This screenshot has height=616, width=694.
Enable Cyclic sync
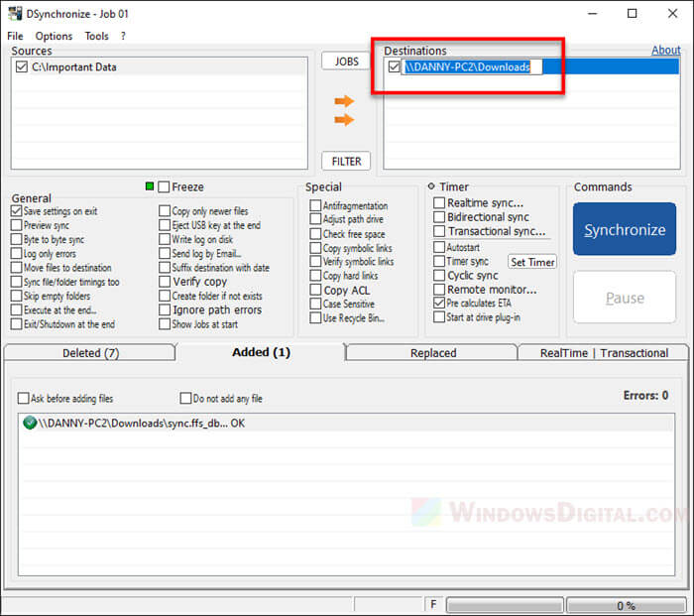pos(439,276)
